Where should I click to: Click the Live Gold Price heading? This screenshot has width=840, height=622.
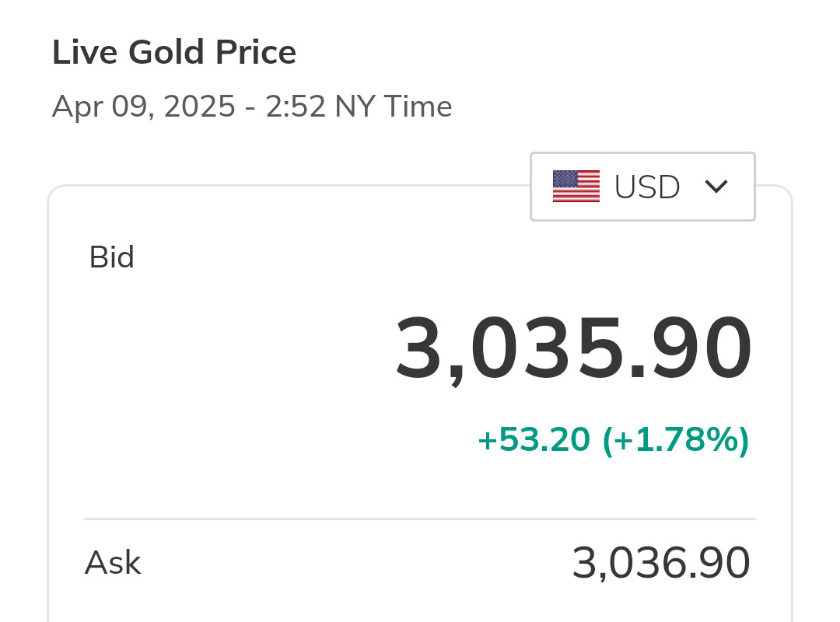pos(174,53)
